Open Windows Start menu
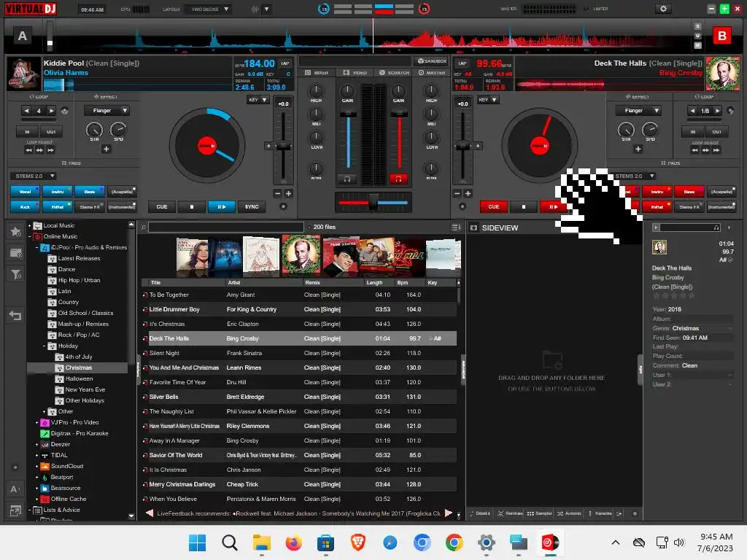Viewport: 747px width, 560px height. tap(197, 542)
